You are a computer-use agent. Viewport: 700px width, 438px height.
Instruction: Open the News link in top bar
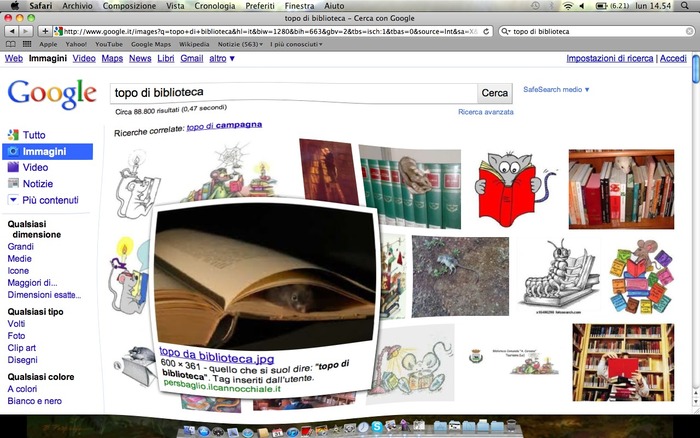[140, 58]
